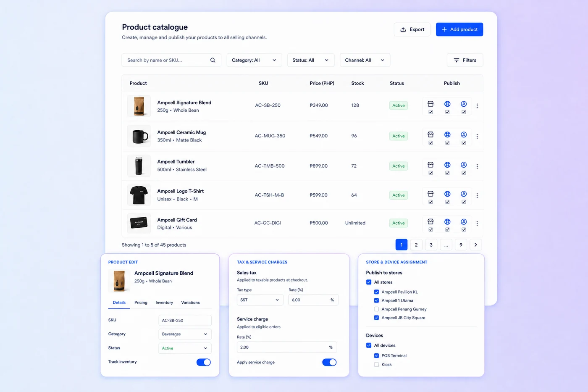Click the Add product button
588x392 pixels.
[x=459, y=29]
